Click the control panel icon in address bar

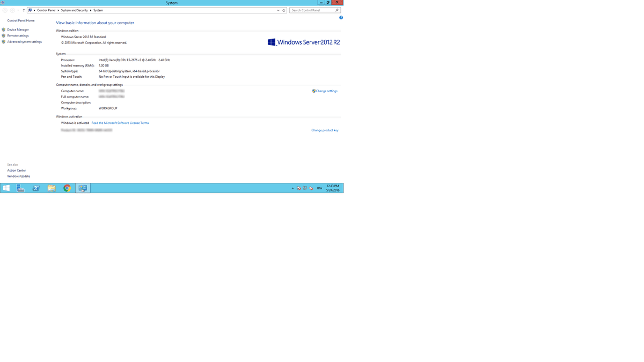[x=31, y=10]
